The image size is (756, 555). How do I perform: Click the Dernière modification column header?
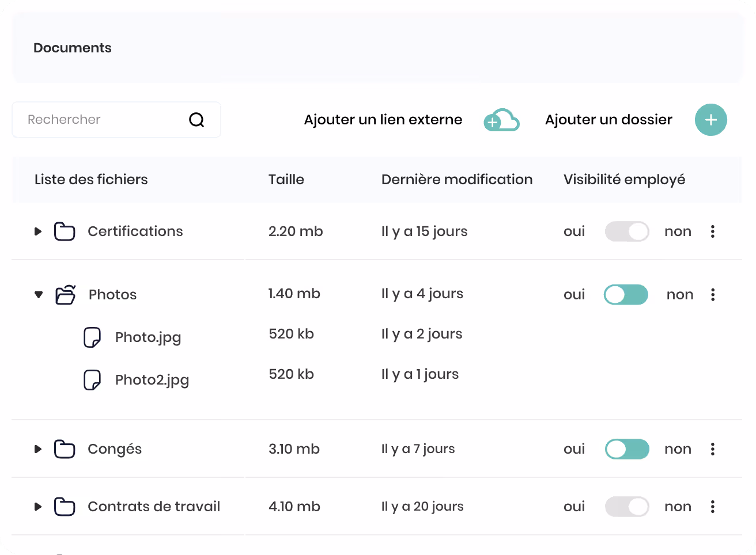(457, 180)
